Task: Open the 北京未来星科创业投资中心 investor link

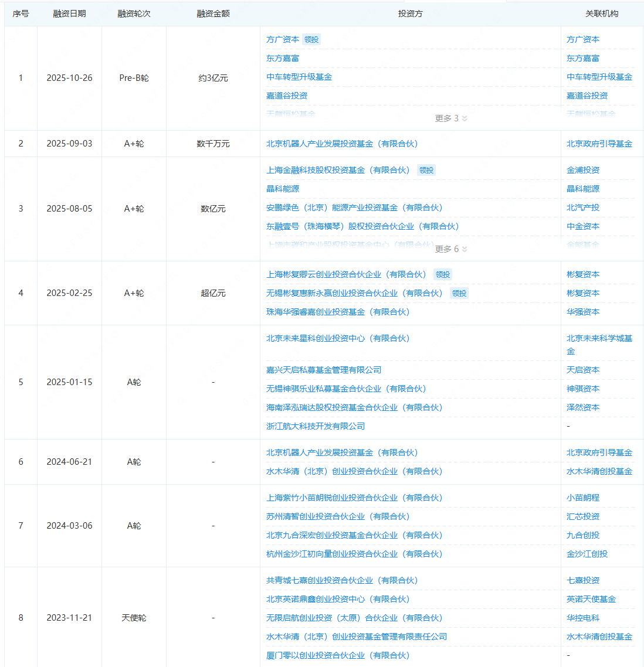Action: point(338,338)
